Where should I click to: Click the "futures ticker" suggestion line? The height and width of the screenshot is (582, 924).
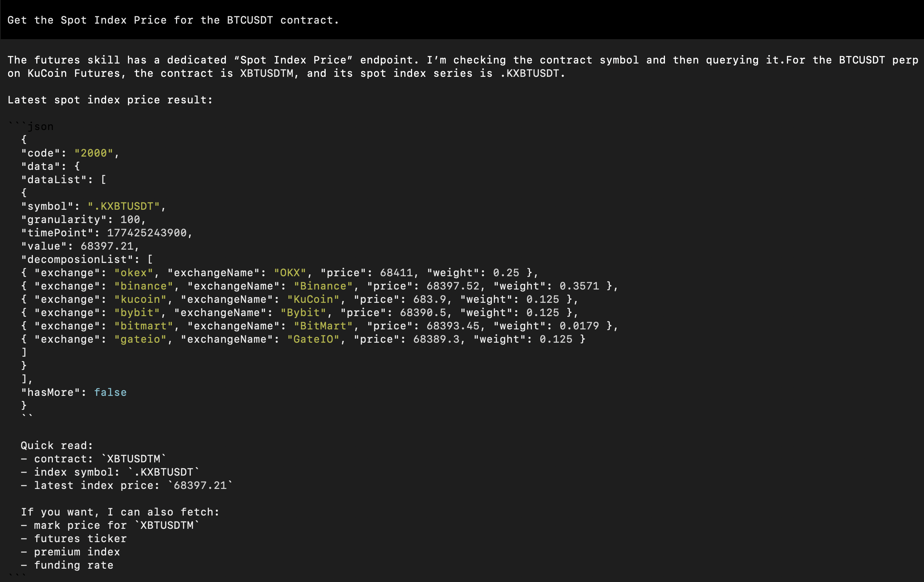80,539
